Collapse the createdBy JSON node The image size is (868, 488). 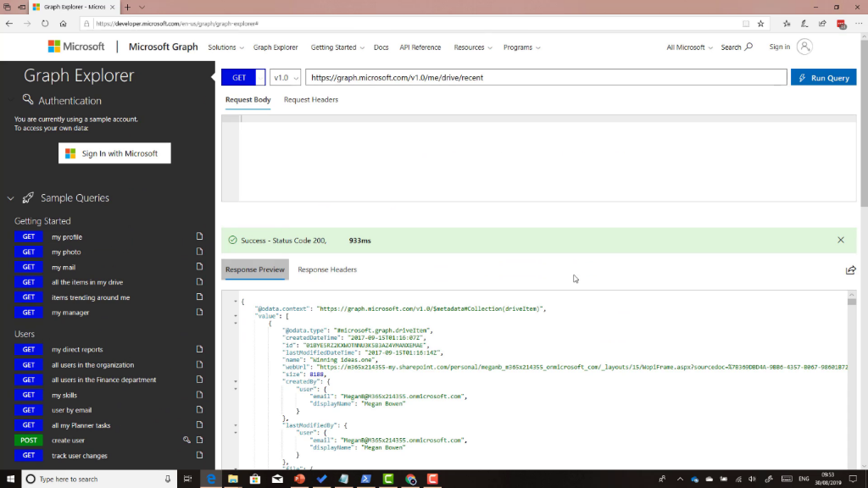236,382
